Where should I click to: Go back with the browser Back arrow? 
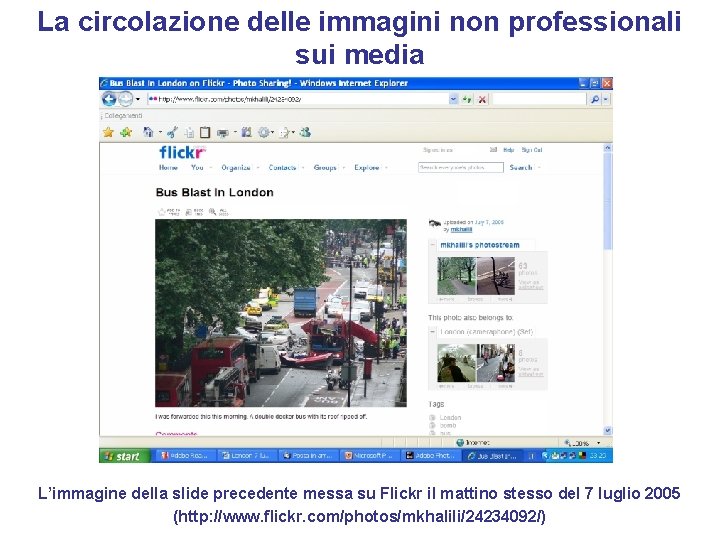pos(109,99)
